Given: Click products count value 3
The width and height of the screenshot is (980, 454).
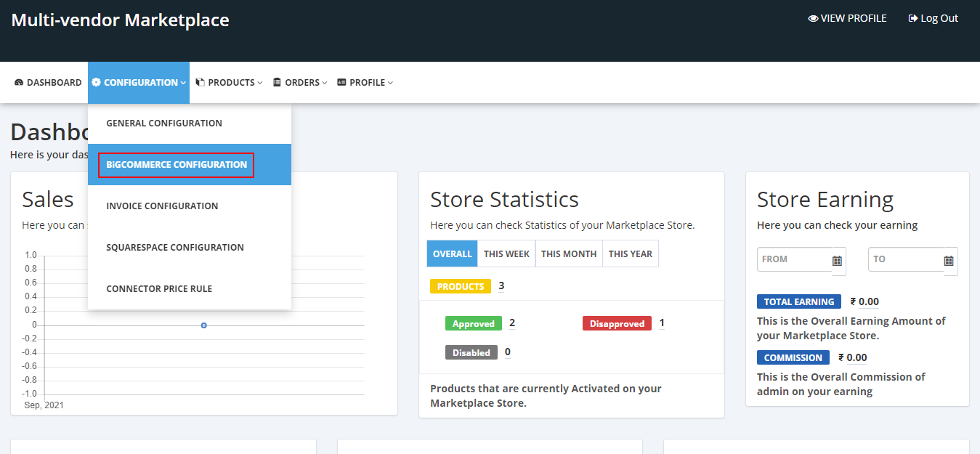Looking at the screenshot, I should (501, 285).
